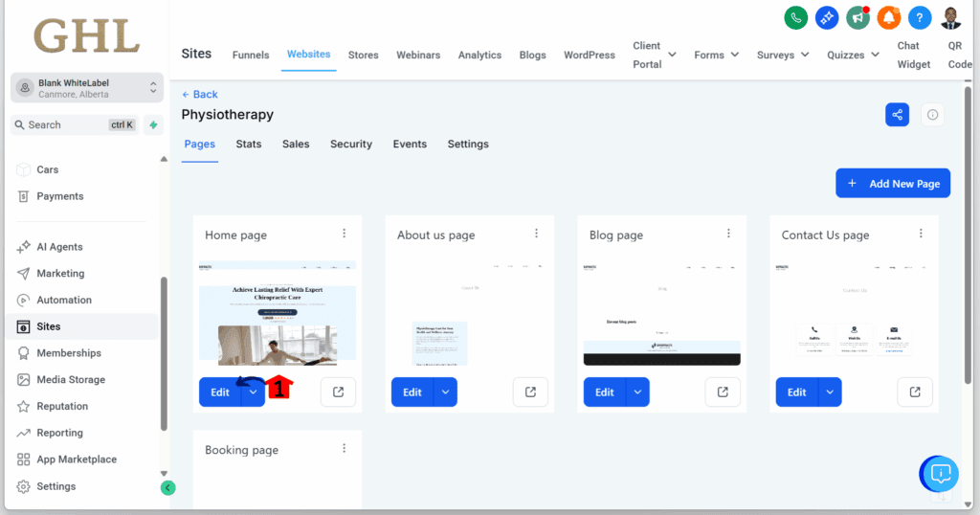Image resolution: width=980 pixels, height=515 pixels.
Task: Open the Events tab
Action: 410,144
